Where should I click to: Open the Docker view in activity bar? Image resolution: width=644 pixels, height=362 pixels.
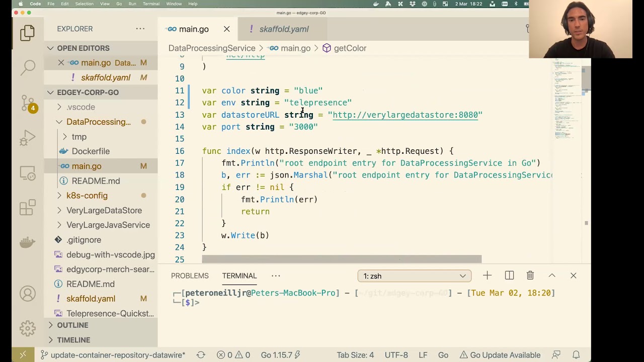(28, 242)
